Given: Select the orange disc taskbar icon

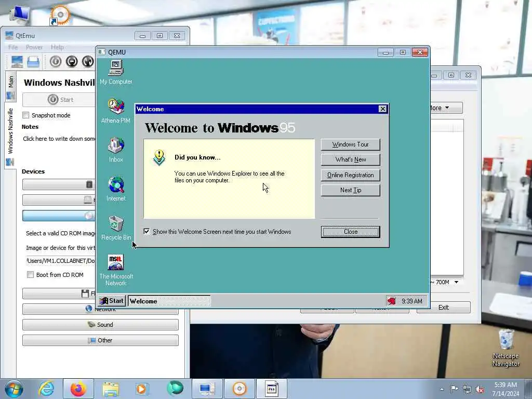Looking at the screenshot, I should coord(239,389).
